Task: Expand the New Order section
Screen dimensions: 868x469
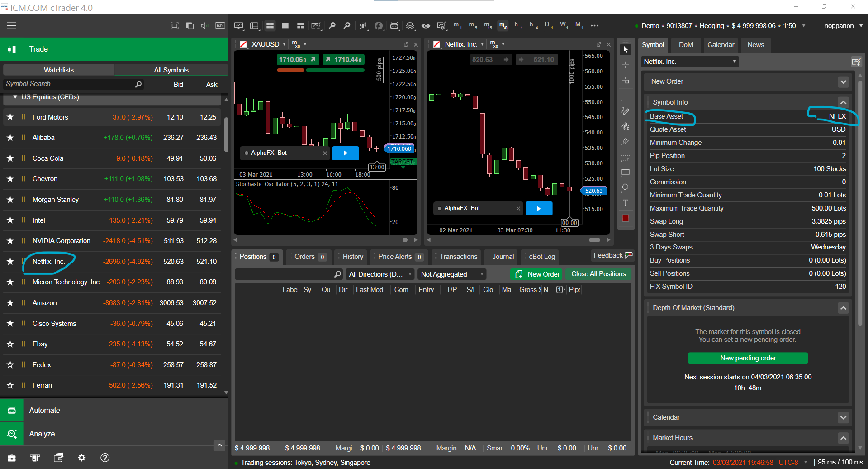Action: coord(843,82)
